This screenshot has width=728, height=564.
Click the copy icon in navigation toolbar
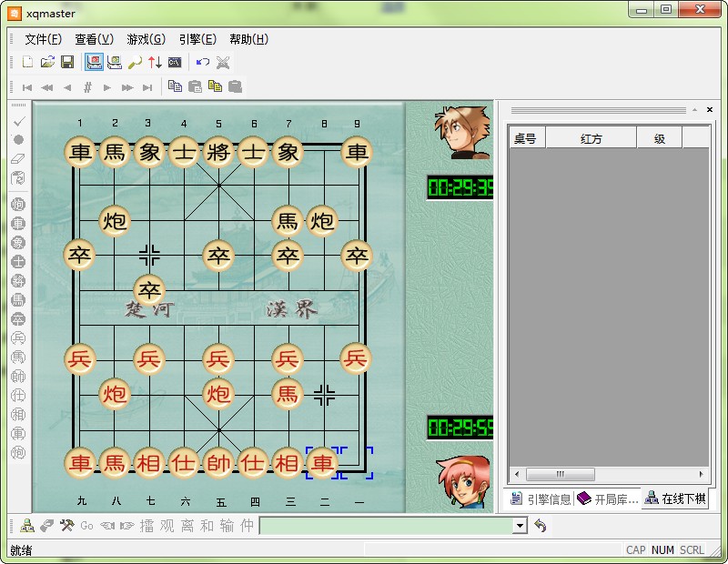176,87
